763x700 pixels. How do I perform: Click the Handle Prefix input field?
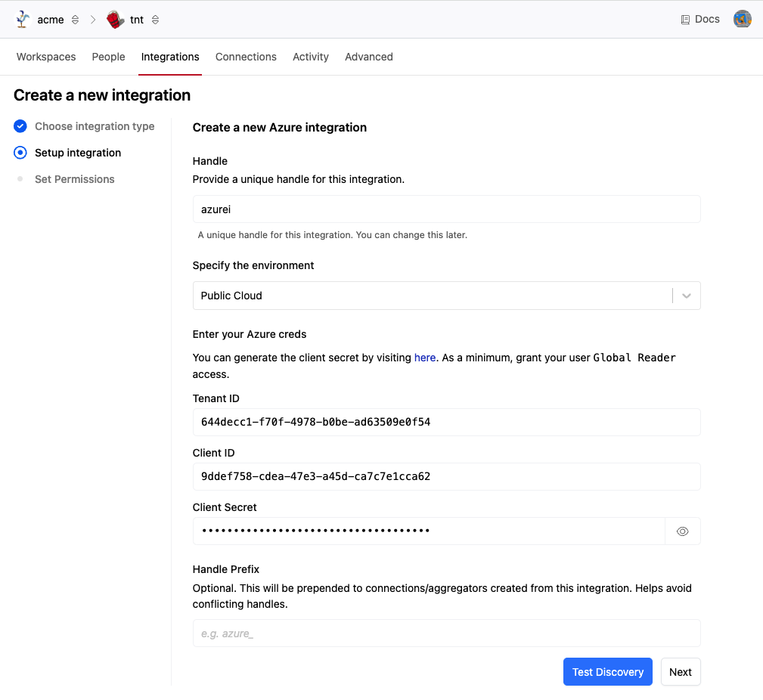coord(446,633)
